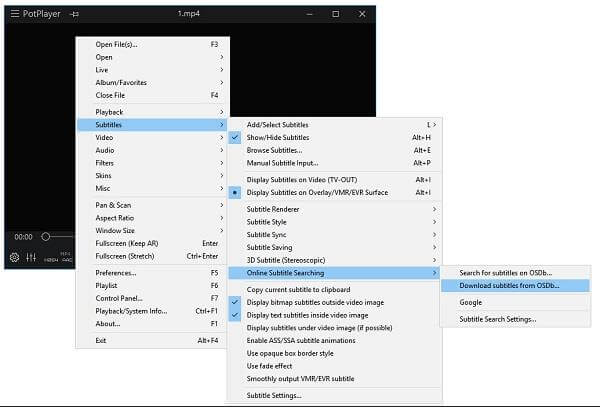Image resolution: width=600 pixels, height=407 pixels.
Task: Minimize the PotPlayer window
Action: pyautogui.click(x=310, y=14)
